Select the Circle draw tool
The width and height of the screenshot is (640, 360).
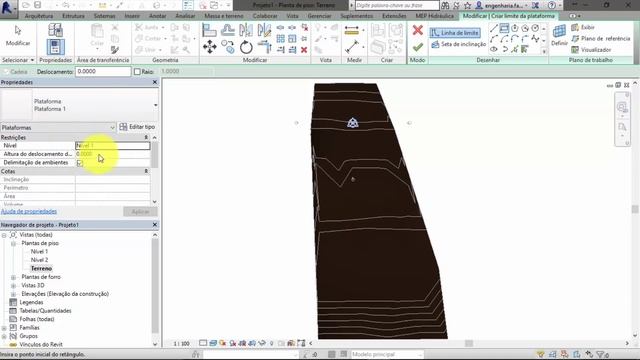click(535, 28)
